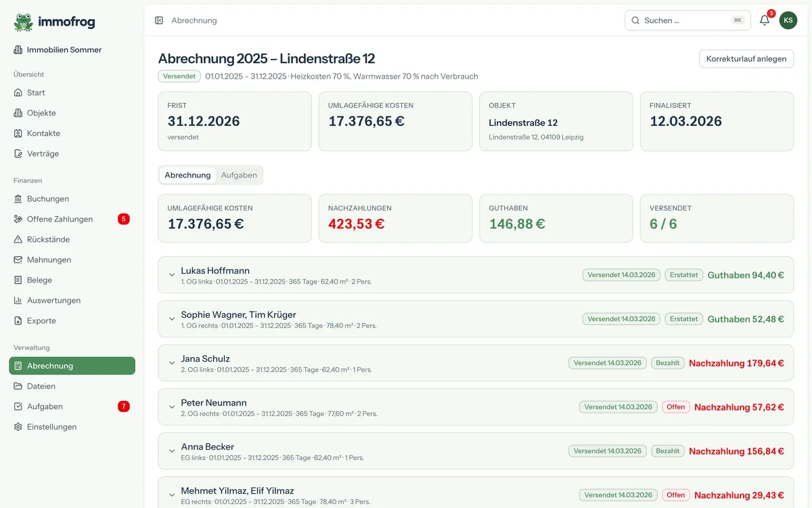The image size is (812, 508).
Task: Click Finalisiert 12.03.2026 card
Action: [717, 121]
